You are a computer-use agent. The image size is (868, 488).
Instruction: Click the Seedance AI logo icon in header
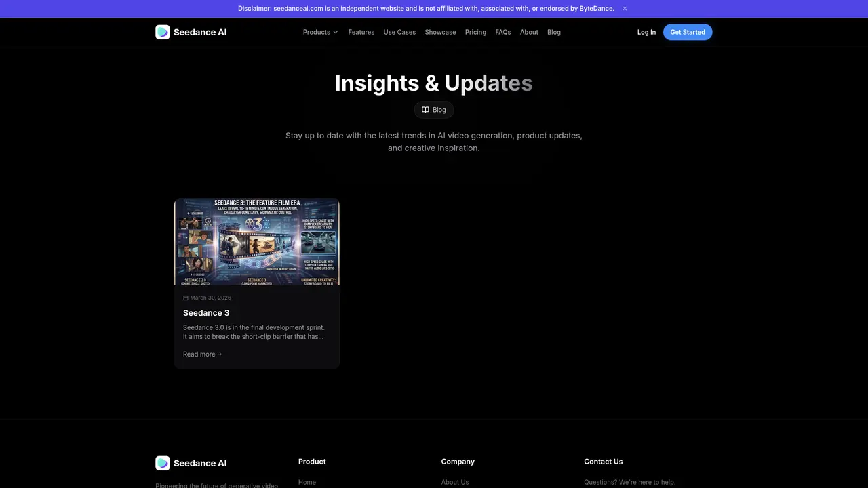pos(163,32)
